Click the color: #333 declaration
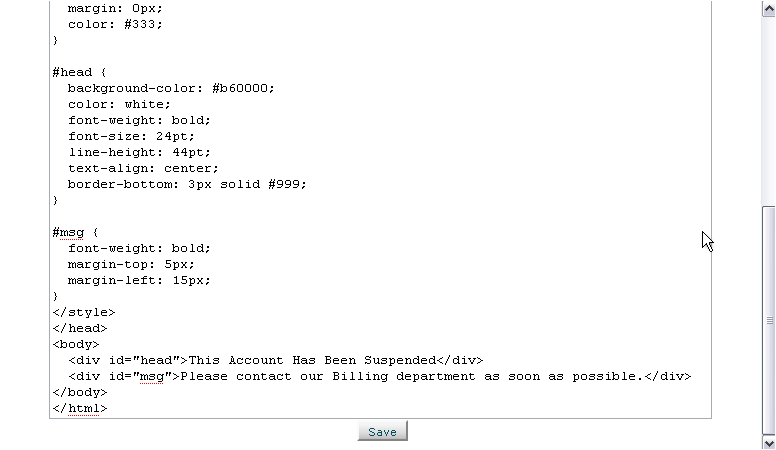This screenshot has width=776, height=450. click(115, 24)
